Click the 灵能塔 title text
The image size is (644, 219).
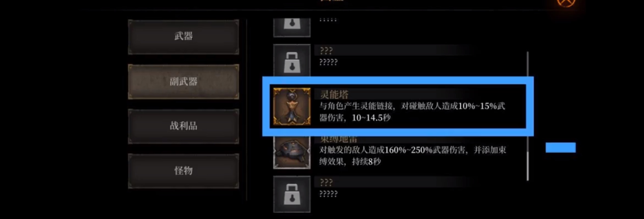(x=334, y=95)
